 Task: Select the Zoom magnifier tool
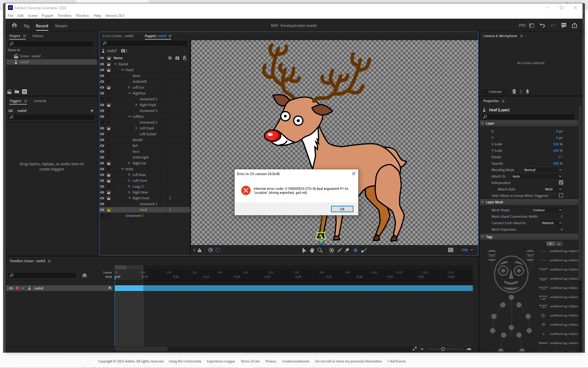320,250
